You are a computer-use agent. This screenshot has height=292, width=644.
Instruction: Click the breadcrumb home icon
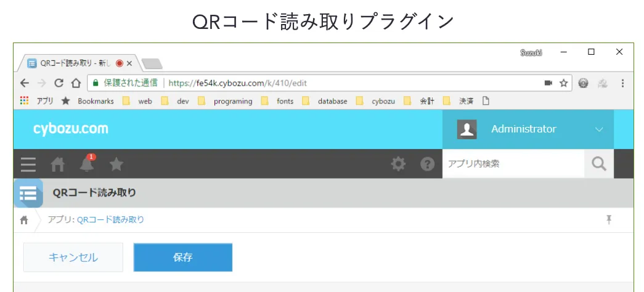25,220
